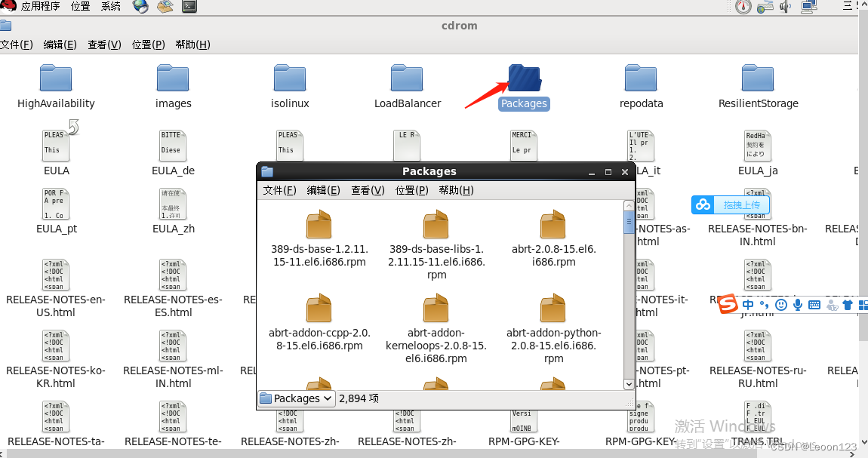Viewport: 868px width, 458px height.
Task: Open the volume control in system tray
Action: pyautogui.click(x=786, y=7)
